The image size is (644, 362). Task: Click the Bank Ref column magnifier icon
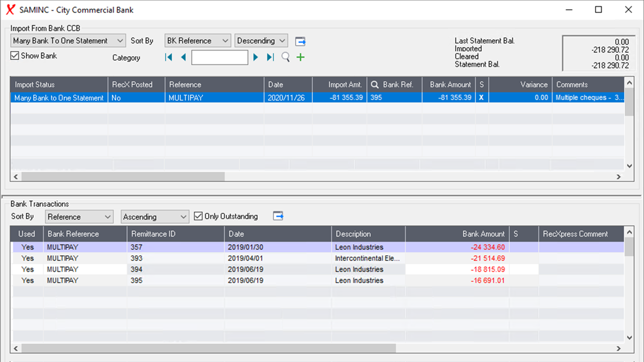pos(375,84)
